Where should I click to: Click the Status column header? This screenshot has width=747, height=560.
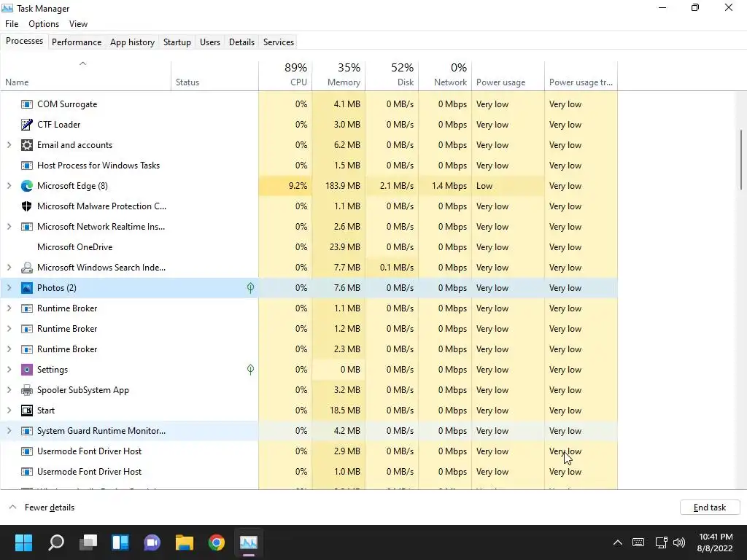point(215,75)
